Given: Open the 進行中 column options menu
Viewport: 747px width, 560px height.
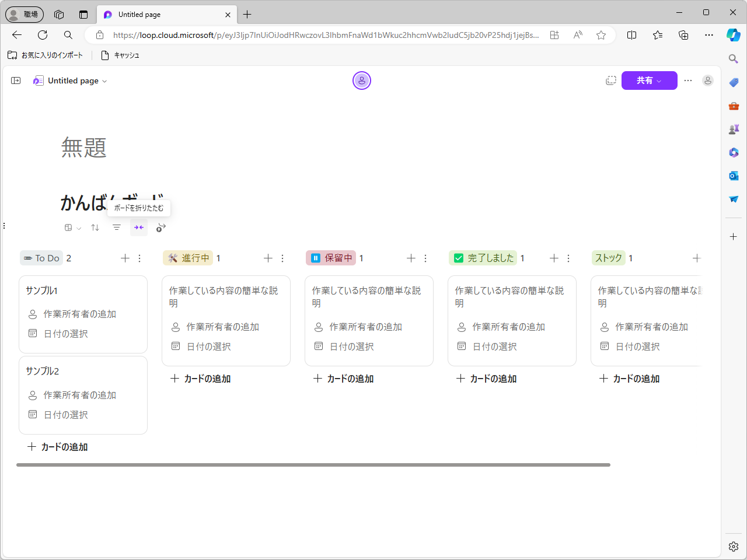Looking at the screenshot, I should 282,258.
